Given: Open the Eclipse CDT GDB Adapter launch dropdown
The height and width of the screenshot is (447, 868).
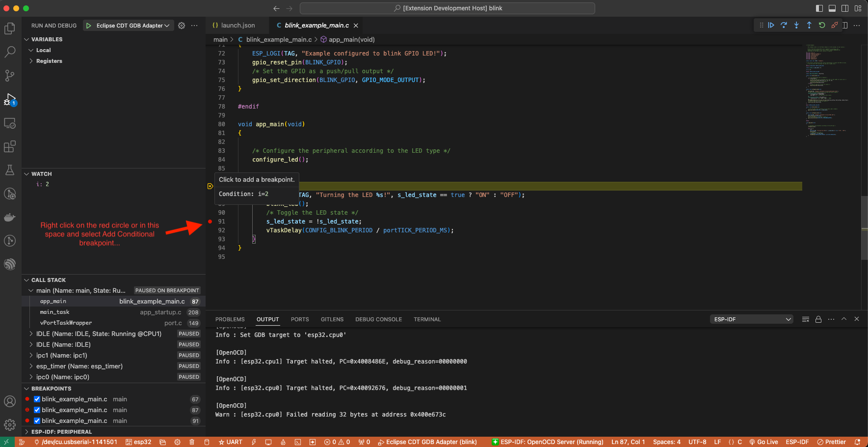Looking at the screenshot, I should [x=128, y=25].
